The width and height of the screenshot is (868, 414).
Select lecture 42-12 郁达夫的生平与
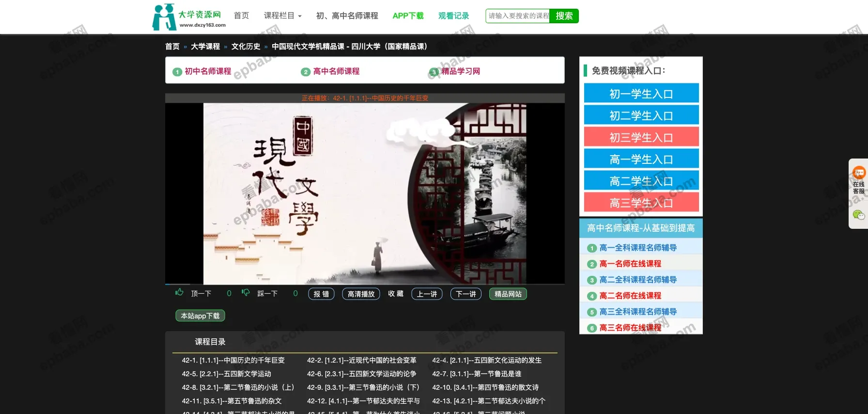363,401
